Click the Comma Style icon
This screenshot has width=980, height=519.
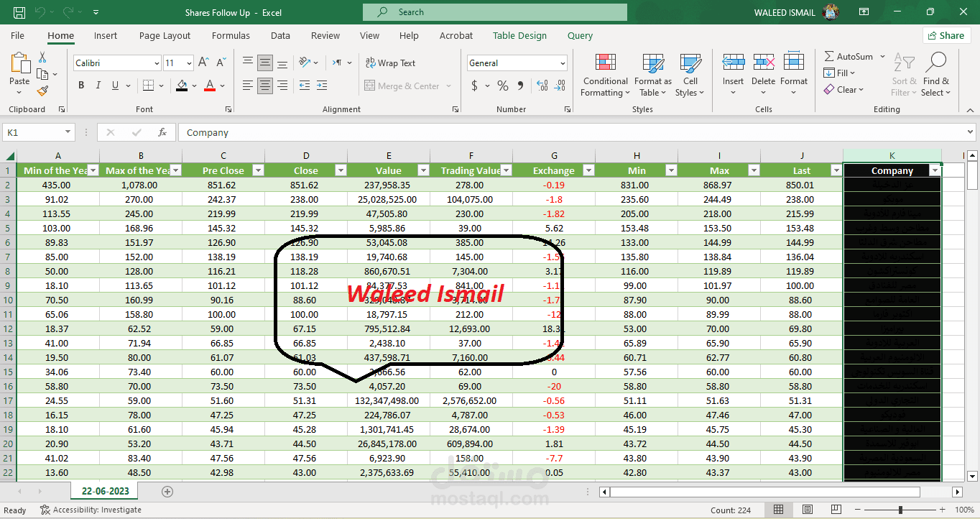pyautogui.click(x=520, y=86)
